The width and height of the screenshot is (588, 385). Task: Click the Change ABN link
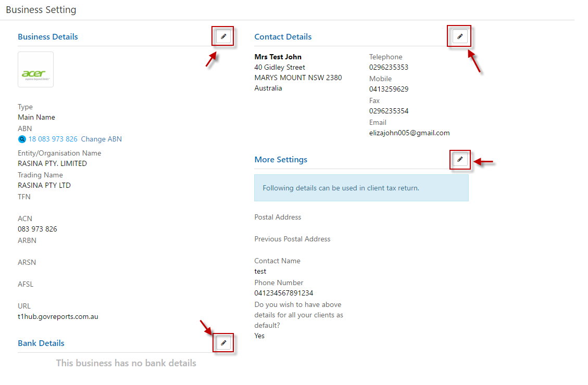coord(101,139)
